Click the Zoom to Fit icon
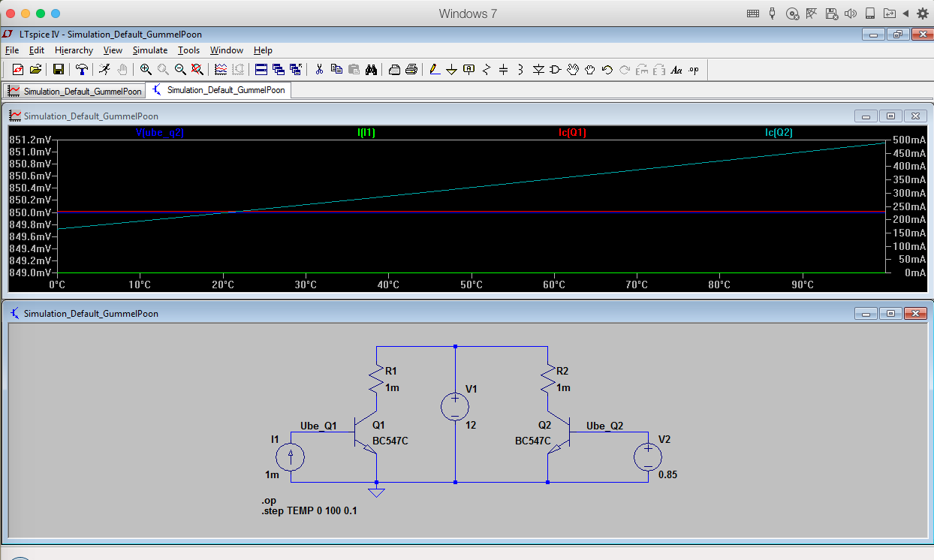This screenshot has height=560, width=934. pyautogui.click(x=197, y=70)
